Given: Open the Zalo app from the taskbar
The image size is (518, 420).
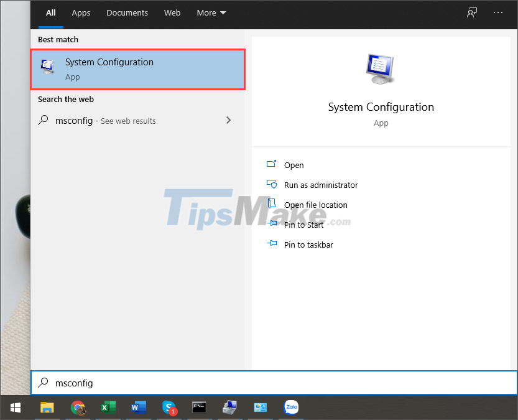Looking at the screenshot, I should (x=290, y=408).
